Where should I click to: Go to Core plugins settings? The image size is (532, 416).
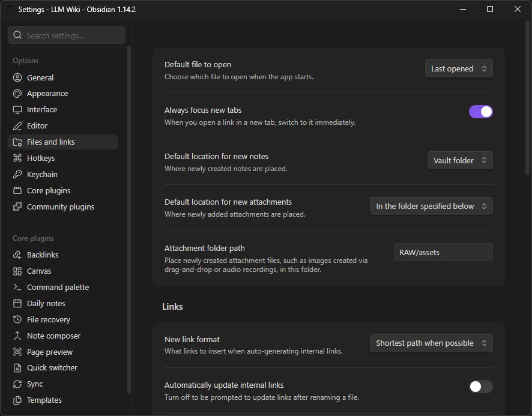click(x=63, y=191)
